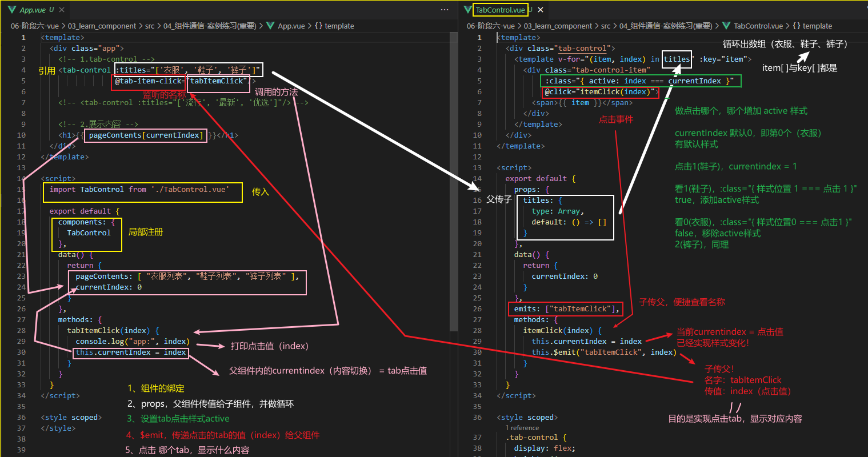The width and height of the screenshot is (868, 457).
Task: Click 'import TabControl from' line in App.vue
Action: pos(139,189)
